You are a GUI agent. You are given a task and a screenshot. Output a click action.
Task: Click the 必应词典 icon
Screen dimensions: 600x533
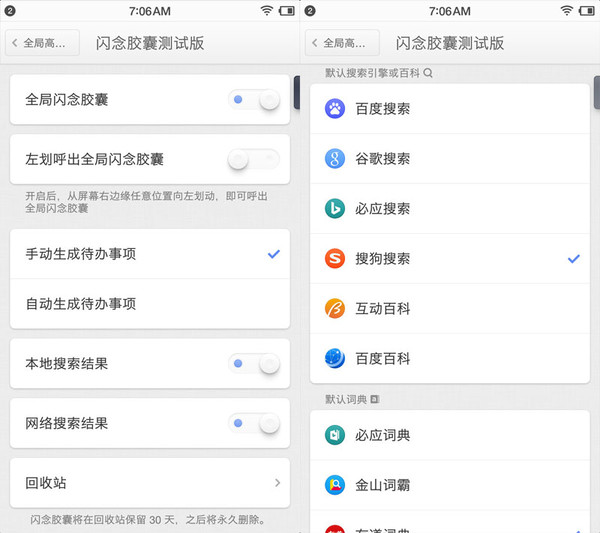(x=335, y=435)
